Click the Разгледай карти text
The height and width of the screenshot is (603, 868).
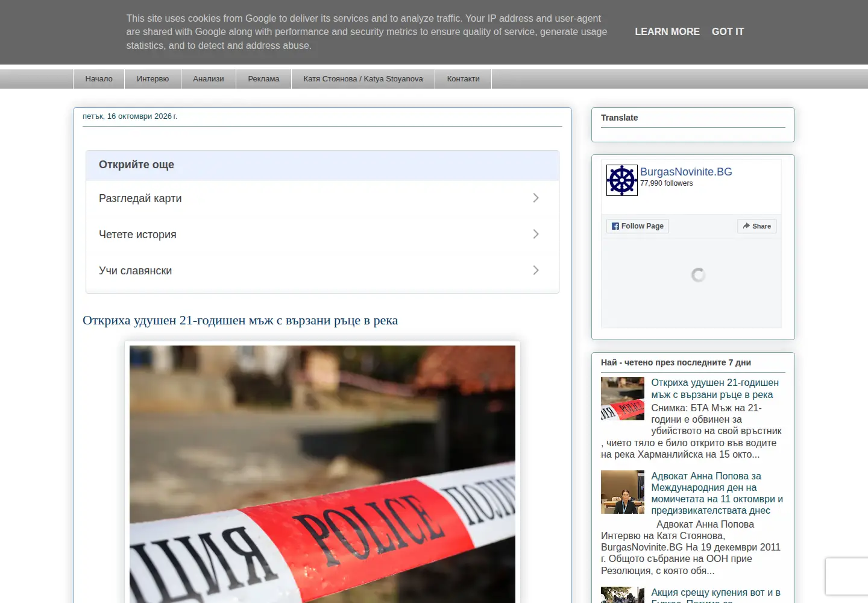pos(140,198)
